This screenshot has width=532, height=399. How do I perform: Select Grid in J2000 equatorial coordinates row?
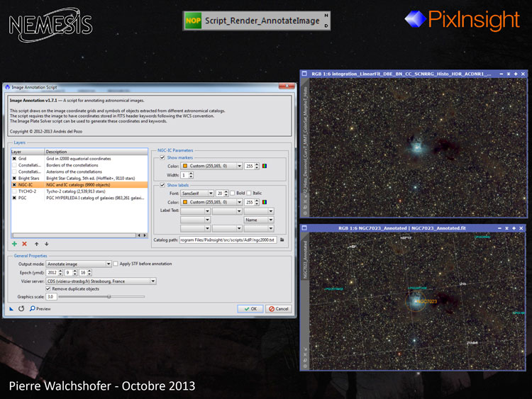[x=78, y=158]
